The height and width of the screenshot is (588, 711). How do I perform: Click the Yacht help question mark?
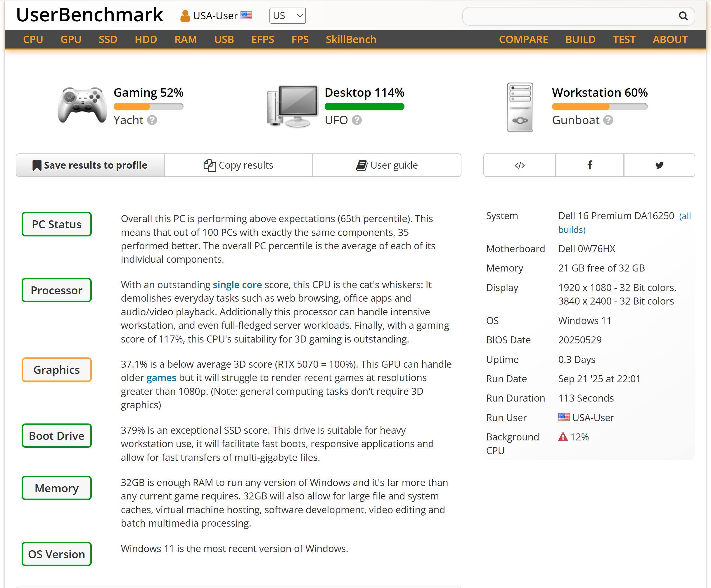click(152, 120)
